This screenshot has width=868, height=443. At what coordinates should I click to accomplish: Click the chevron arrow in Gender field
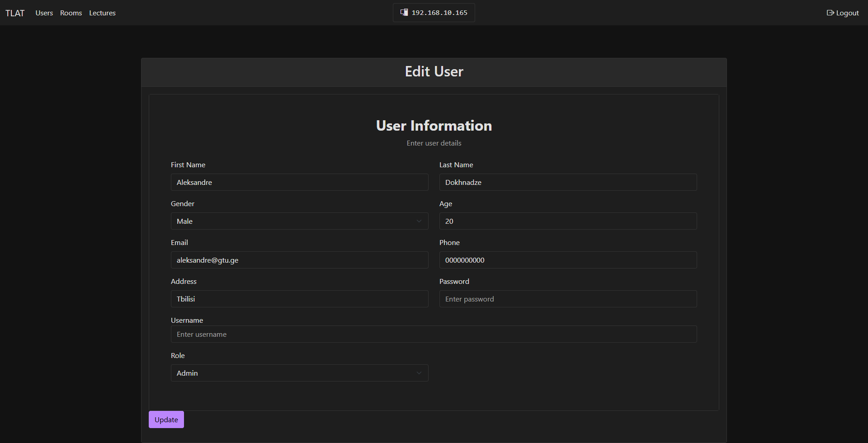pos(419,221)
